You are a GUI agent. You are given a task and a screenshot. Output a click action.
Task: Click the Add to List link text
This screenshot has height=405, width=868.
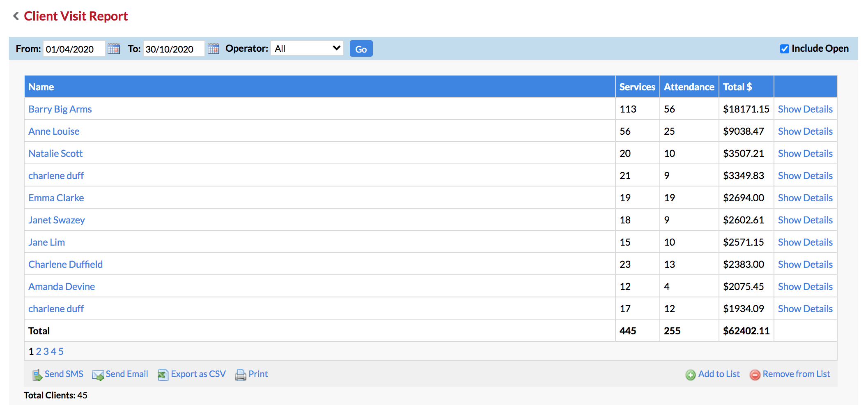point(719,374)
